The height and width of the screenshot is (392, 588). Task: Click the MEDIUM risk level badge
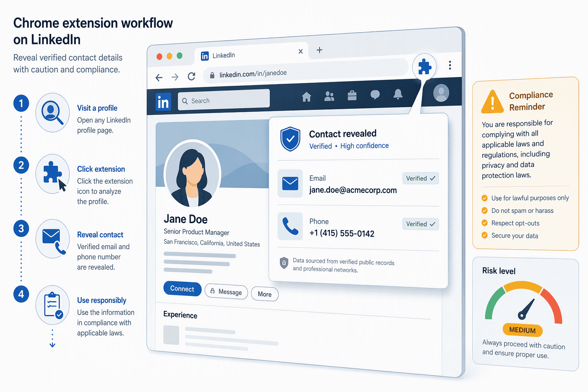523,330
